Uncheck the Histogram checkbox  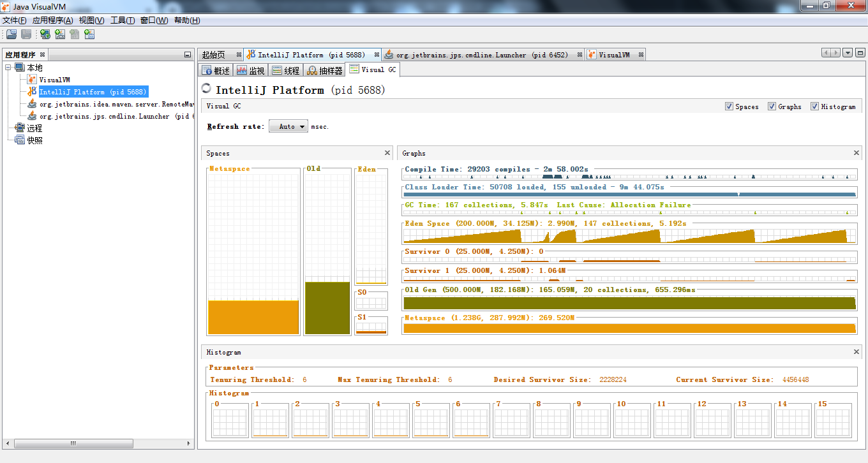point(814,107)
